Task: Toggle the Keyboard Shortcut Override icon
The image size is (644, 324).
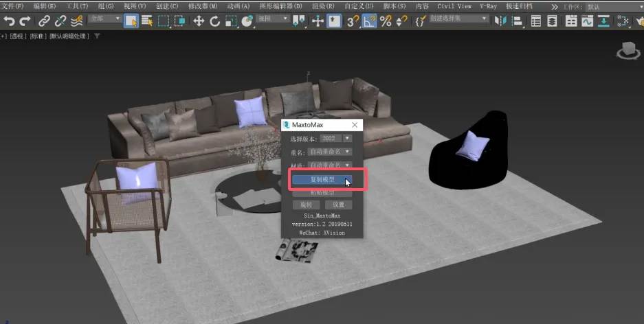Action: coord(334,21)
